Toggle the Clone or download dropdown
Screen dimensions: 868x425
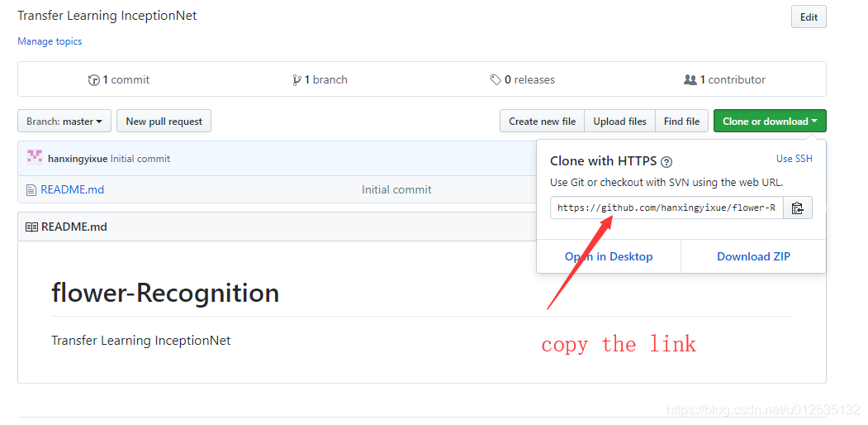coord(770,121)
